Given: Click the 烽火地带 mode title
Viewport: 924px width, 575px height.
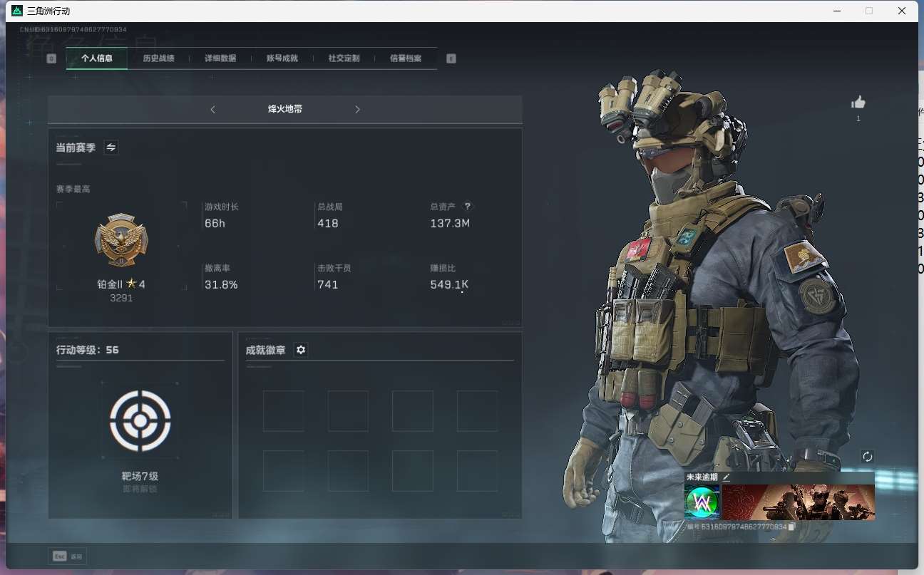Looking at the screenshot, I should 284,110.
